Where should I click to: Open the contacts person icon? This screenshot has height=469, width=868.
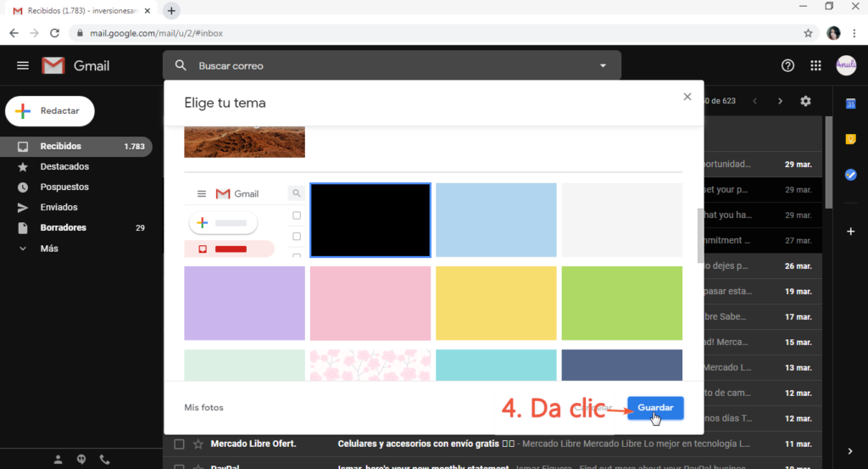58,459
